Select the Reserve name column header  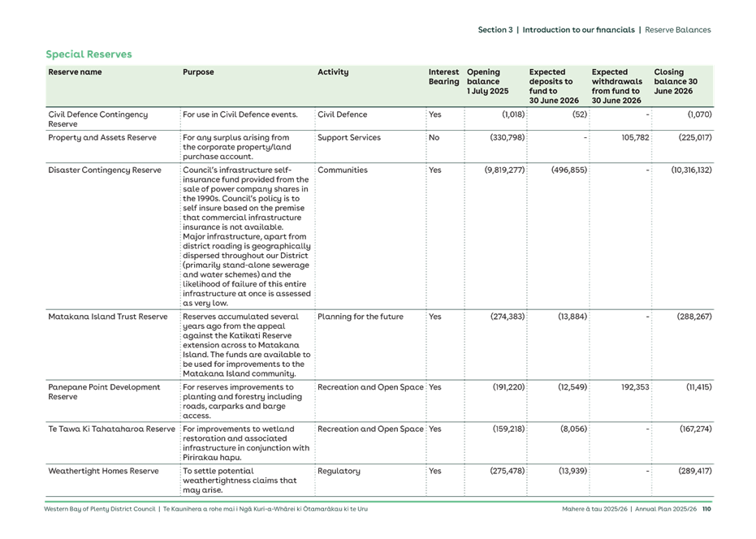click(x=76, y=71)
